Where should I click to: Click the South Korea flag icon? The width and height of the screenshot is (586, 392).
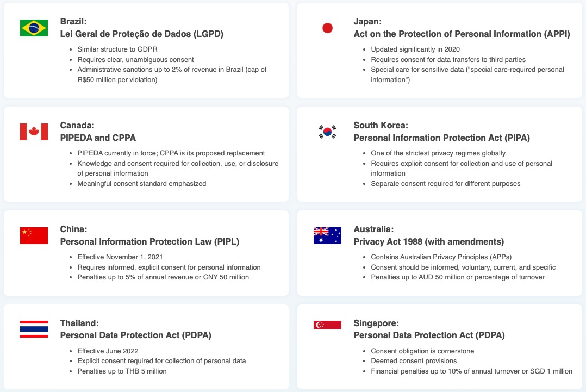[327, 132]
